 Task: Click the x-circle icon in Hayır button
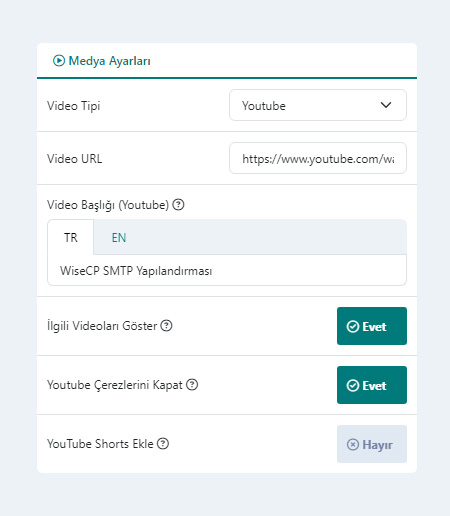353,444
